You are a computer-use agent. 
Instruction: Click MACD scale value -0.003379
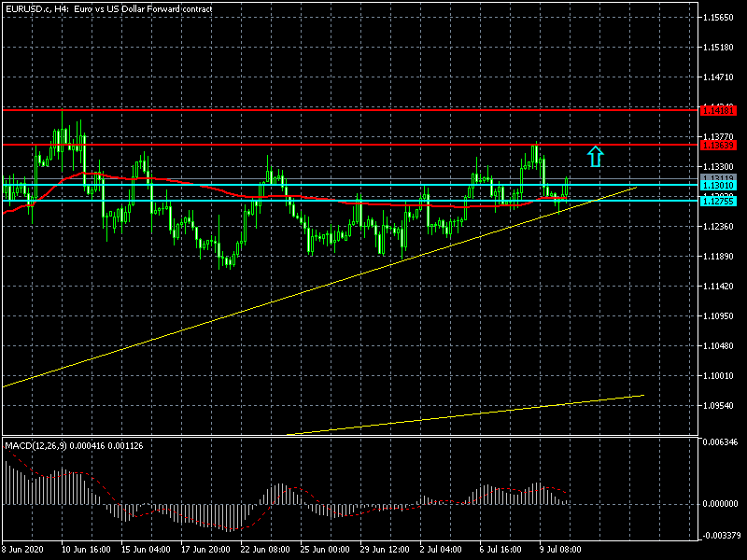(x=722, y=536)
